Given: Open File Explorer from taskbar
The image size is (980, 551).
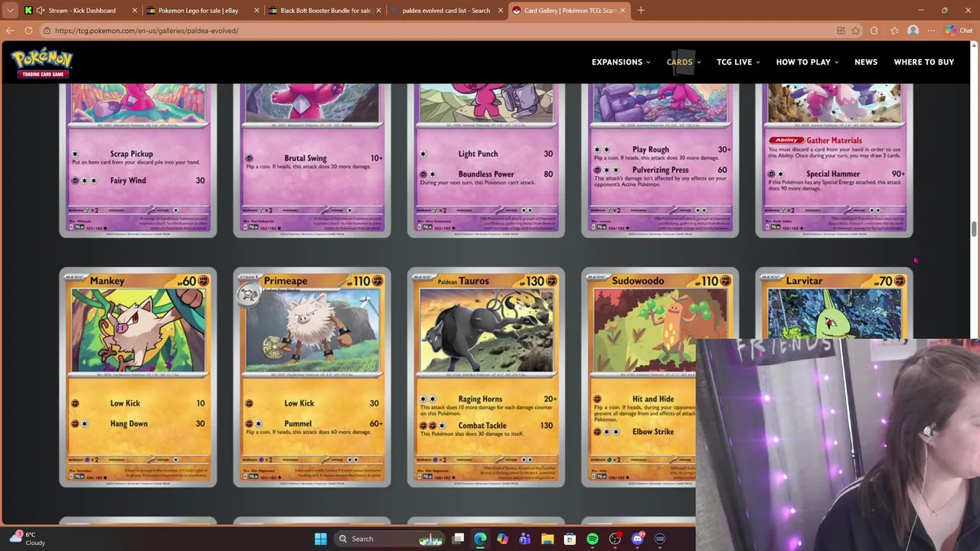Looking at the screenshot, I should (x=547, y=539).
